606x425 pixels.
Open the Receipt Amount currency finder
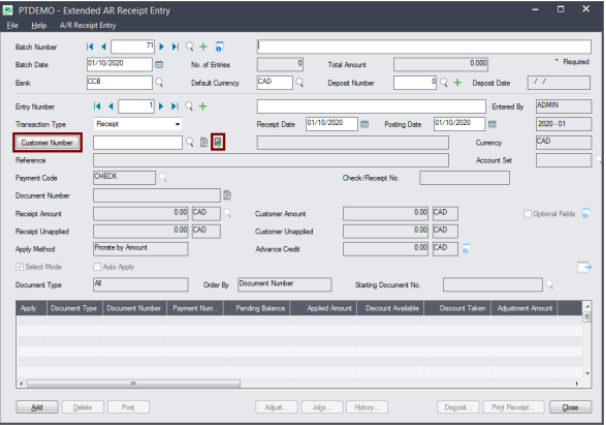pyautogui.click(x=227, y=213)
